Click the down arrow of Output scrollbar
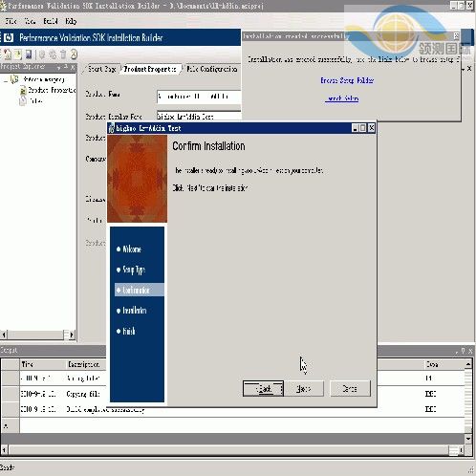 (x=467, y=439)
